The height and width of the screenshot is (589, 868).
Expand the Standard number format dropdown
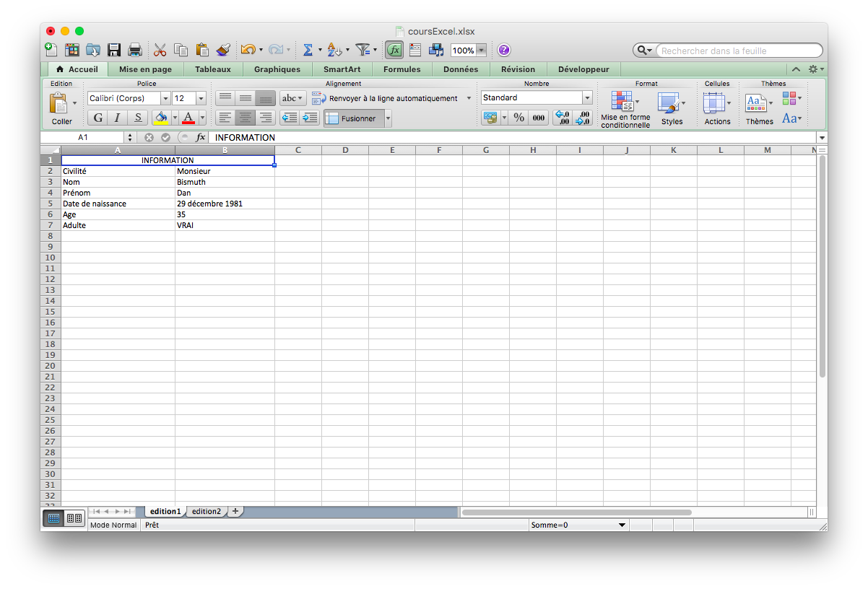[x=587, y=98]
